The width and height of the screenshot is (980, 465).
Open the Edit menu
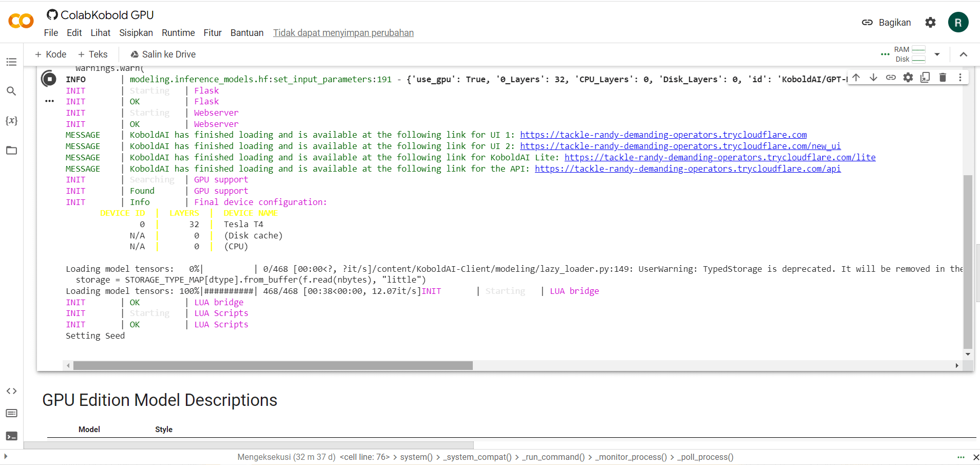74,33
